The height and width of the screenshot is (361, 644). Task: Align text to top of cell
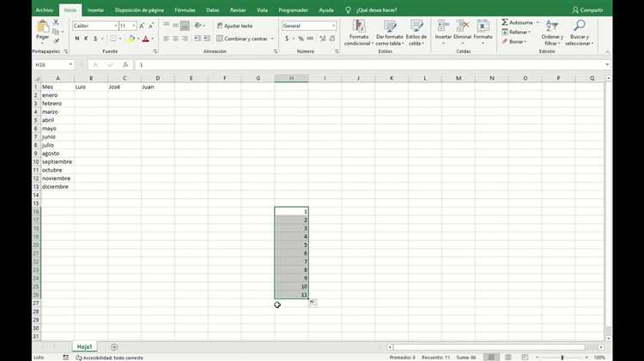167,26
